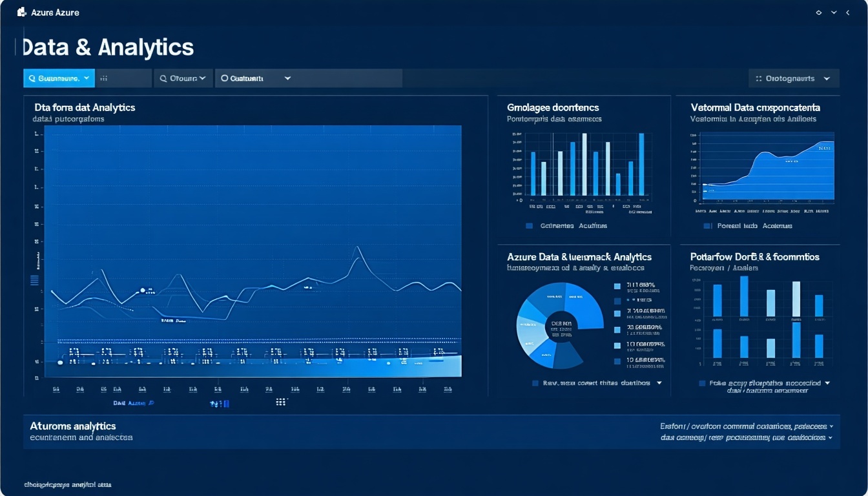Click the left chevron in the window title bar
Image resolution: width=868 pixels, height=496 pixels.
pyautogui.click(x=848, y=12)
